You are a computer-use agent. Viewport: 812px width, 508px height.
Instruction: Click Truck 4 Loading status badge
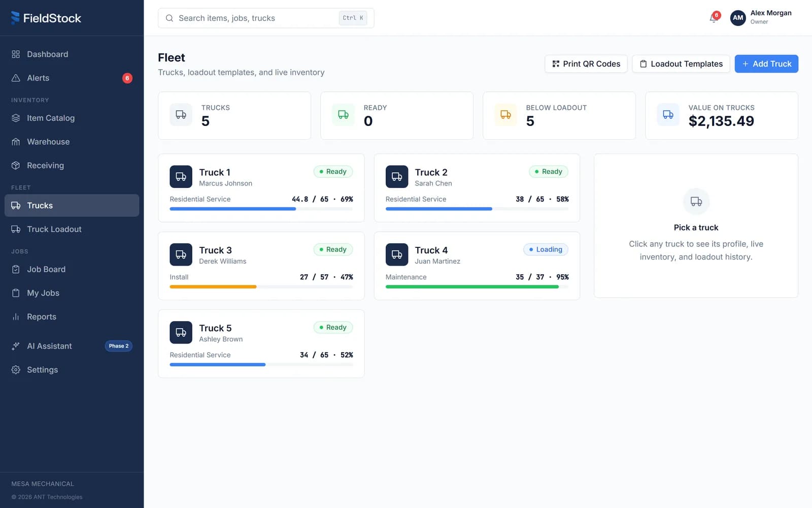546,249
